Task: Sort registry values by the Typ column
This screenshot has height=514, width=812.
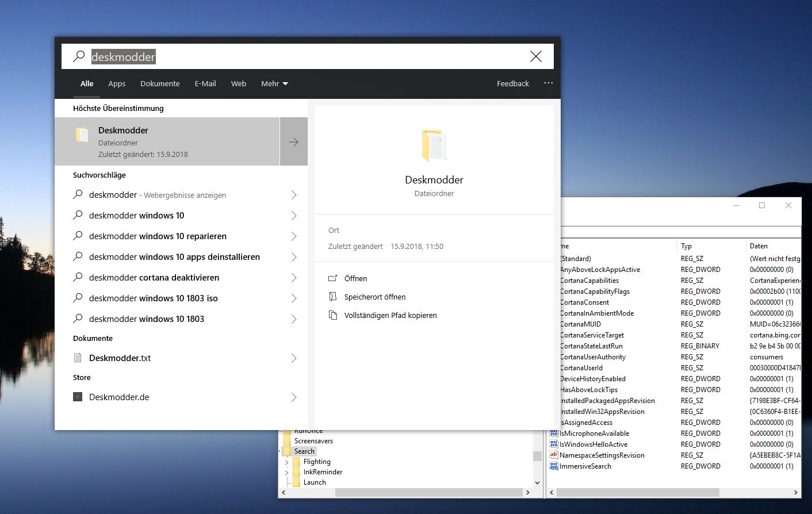Action: tap(711, 246)
